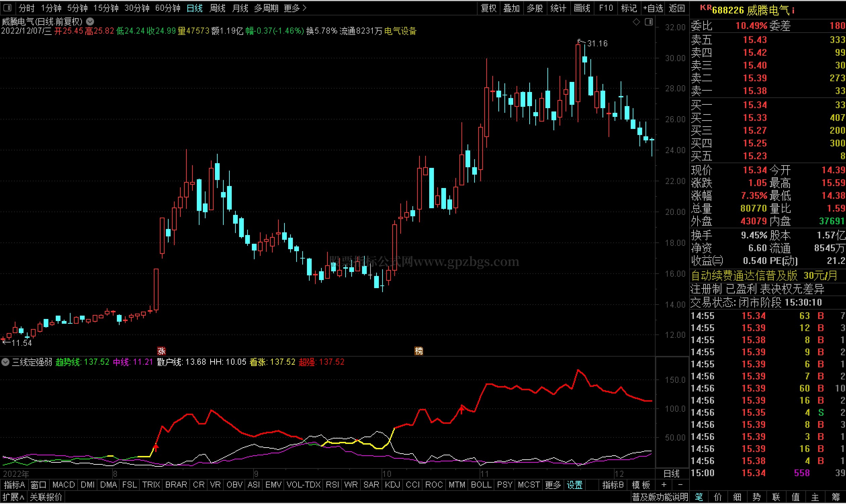This screenshot has width=846, height=504.
Task: Select the 细 detail tab
Action: click(737, 498)
